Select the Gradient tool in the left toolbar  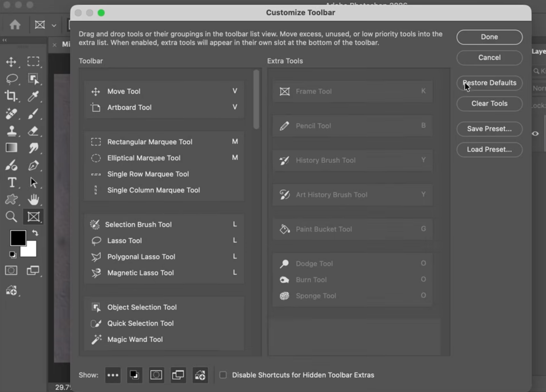pyautogui.click(x=11, y=148)
